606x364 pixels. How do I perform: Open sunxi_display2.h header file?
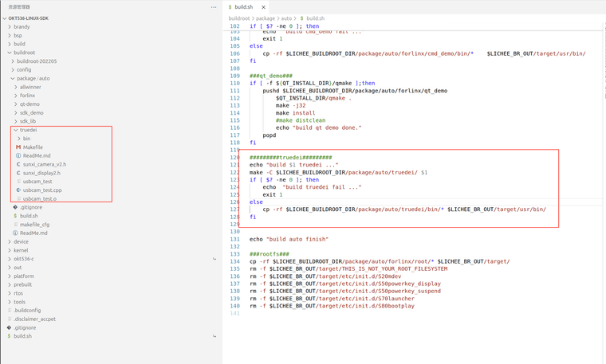pos(38,173)
